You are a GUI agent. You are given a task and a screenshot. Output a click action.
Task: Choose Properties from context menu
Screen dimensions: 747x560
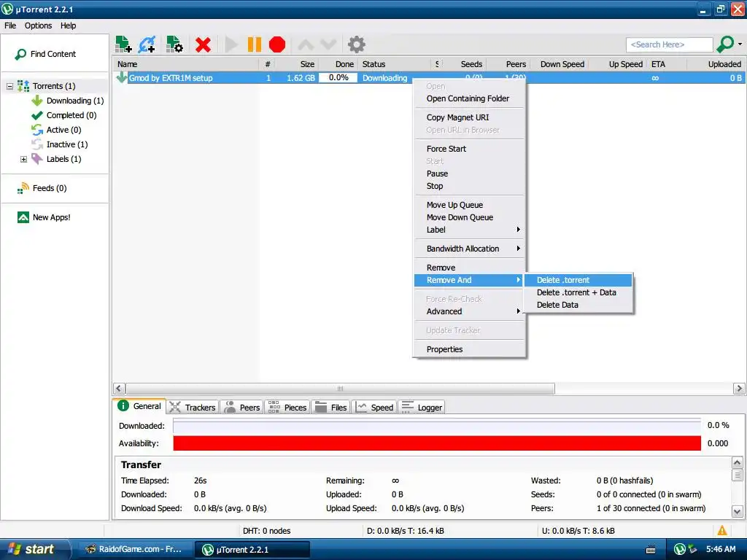tap(469, 349)
